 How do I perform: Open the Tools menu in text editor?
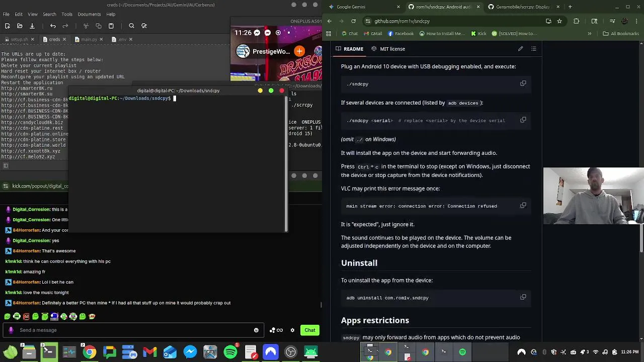(x=67, y=14)
